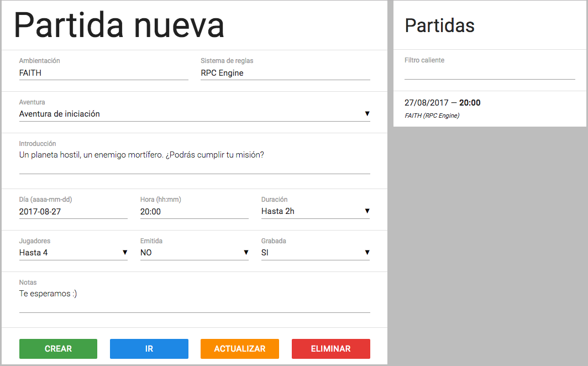Change the Emitida dropdown value
The image size is (588, 366).
pyautogui.click(x=194, y=253)
